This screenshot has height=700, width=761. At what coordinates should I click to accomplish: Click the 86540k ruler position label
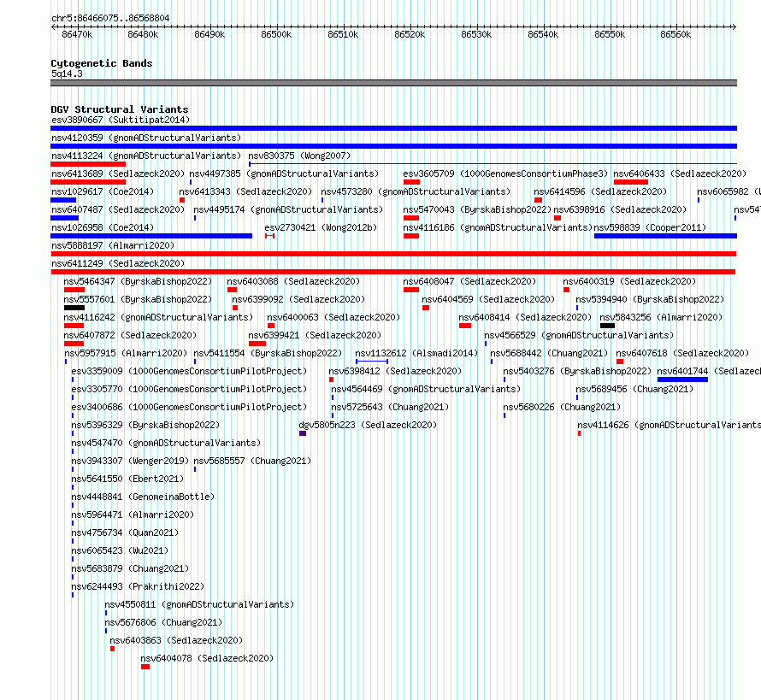click(543, 34)
